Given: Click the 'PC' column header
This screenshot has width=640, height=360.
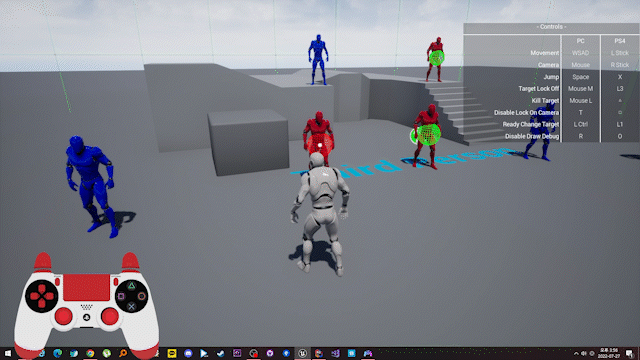Looking at the screenshot, I should (580, 41).
